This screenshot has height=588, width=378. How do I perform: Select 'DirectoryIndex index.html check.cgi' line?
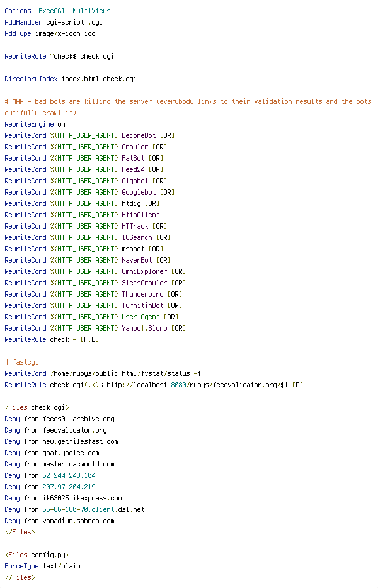(71, 79)
